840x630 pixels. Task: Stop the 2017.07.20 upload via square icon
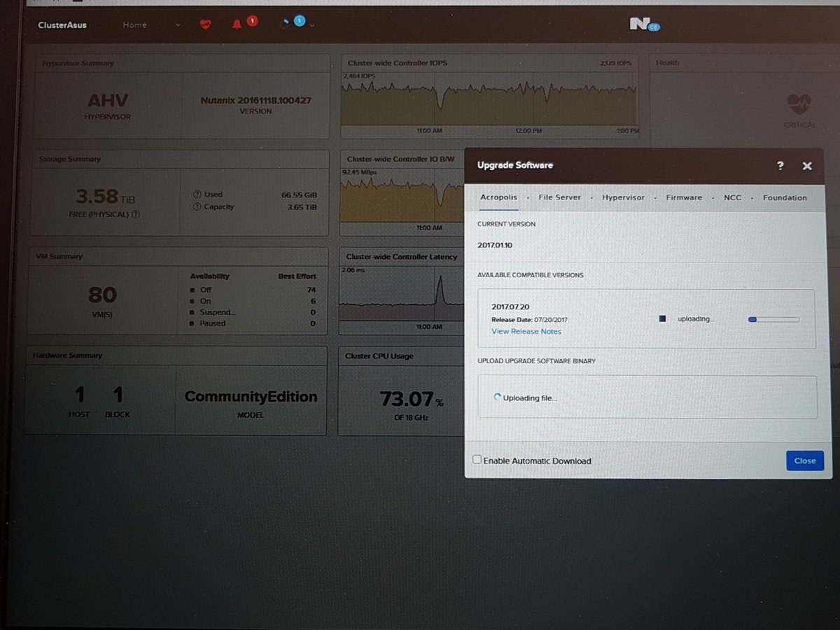point(662,318)
